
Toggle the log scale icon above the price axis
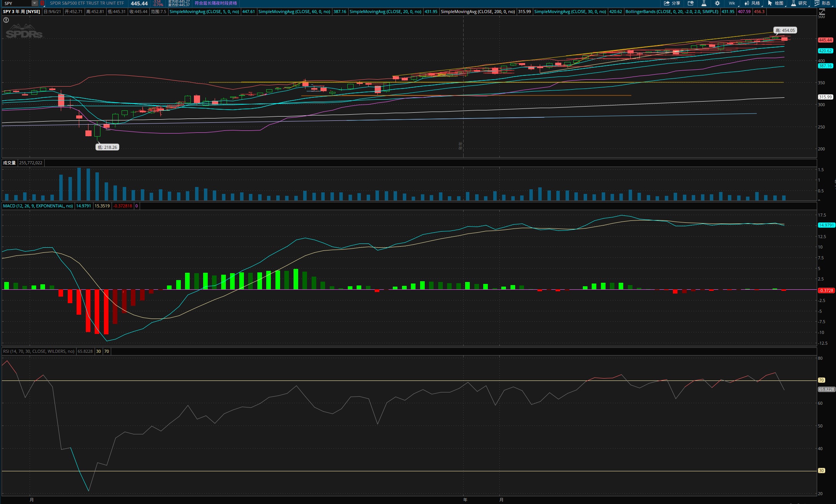tap(822, 12)
